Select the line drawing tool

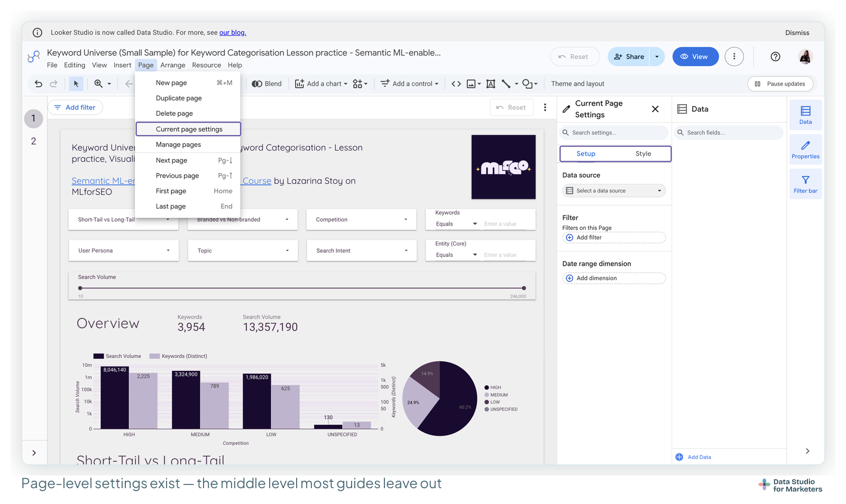coord(506,83)
